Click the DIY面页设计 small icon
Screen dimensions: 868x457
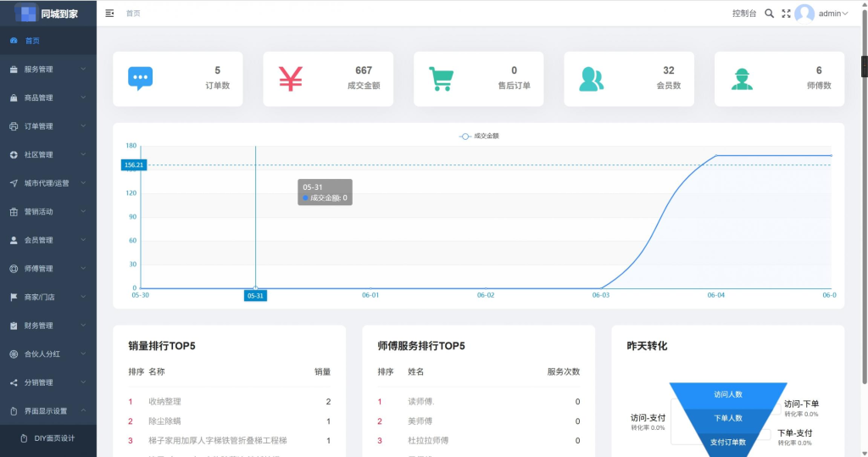[x=24, y=438]
